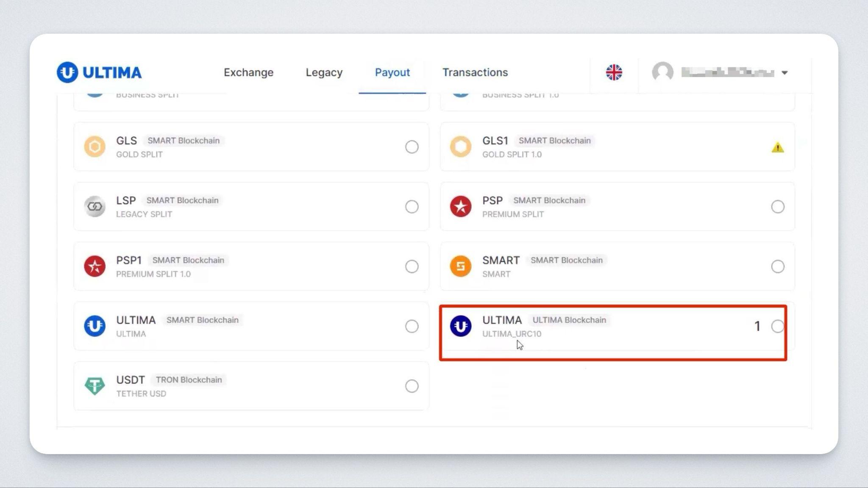Click the user avatar icon
The image size is (868, 488).
[662, 72]
